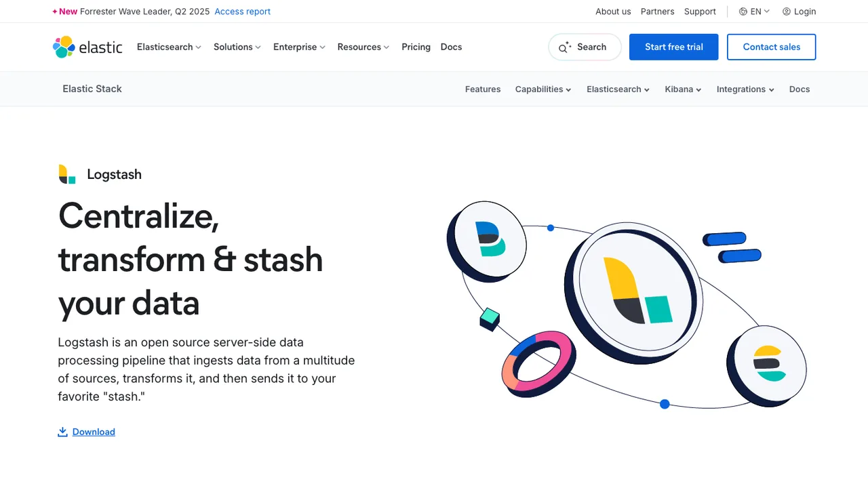The image size is (868, 488).
Task: Expand the Integrations submenu
Action: click(745, 89)
